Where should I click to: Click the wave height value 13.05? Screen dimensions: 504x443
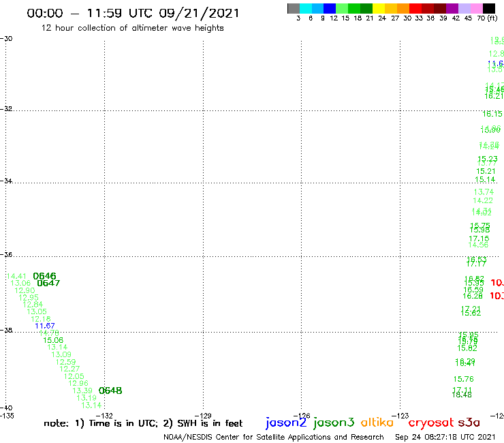tap(37, 311)
